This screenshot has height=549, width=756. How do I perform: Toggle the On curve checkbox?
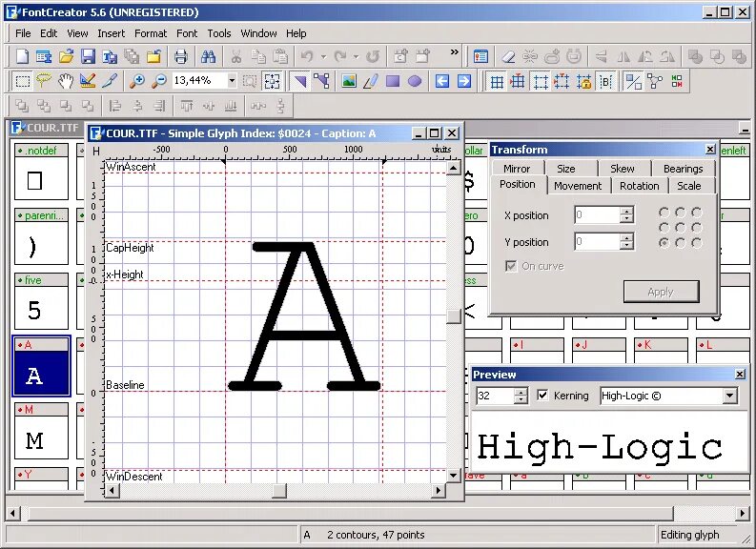coord(511,266)
